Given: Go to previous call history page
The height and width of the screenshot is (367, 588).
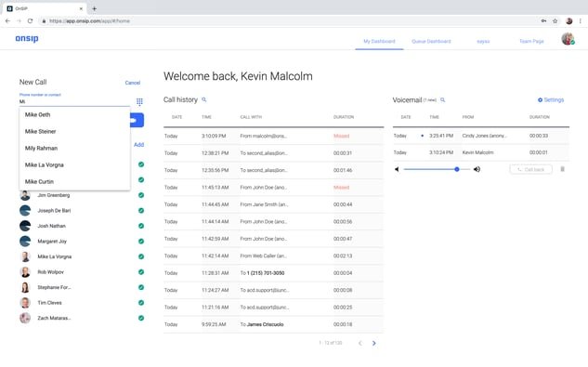Looking at the screenshot, I should click(x=360, y=343).
